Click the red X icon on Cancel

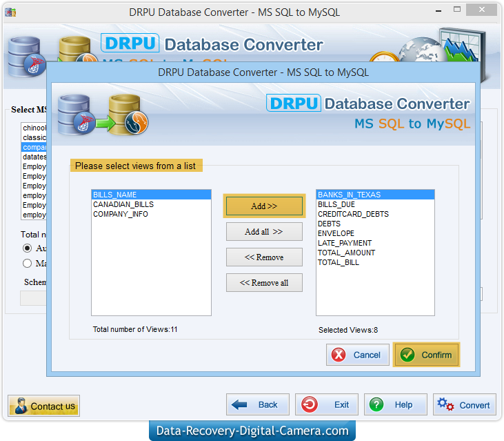click(x=339, y=355)
